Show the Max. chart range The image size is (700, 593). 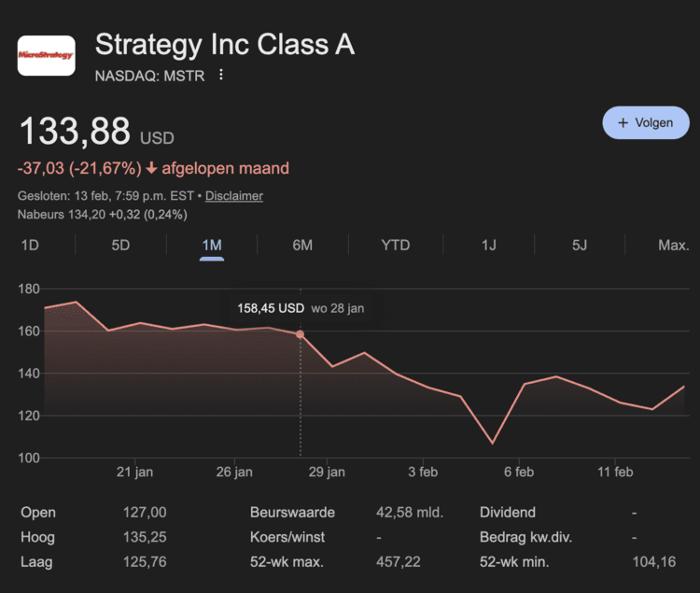[673, 245]
